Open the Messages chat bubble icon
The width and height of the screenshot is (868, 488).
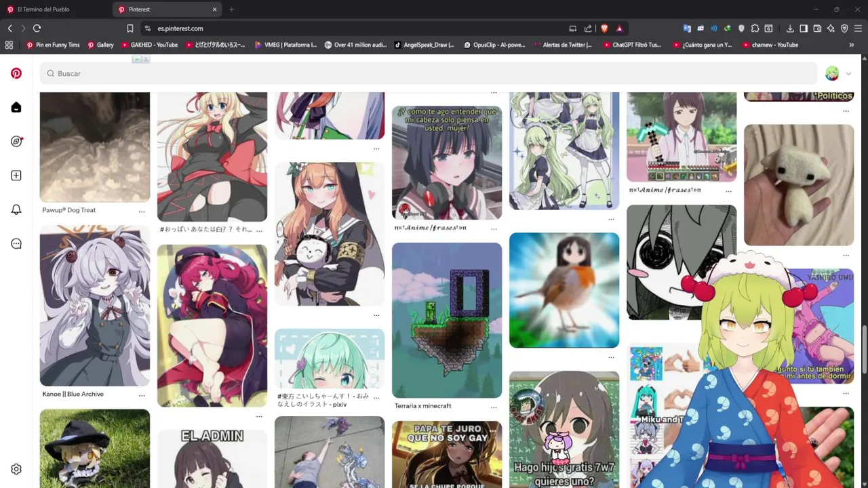point(16,243)
